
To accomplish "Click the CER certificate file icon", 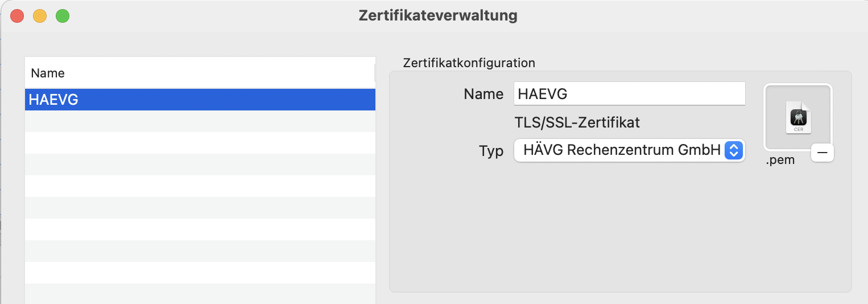I will (799, 117).
